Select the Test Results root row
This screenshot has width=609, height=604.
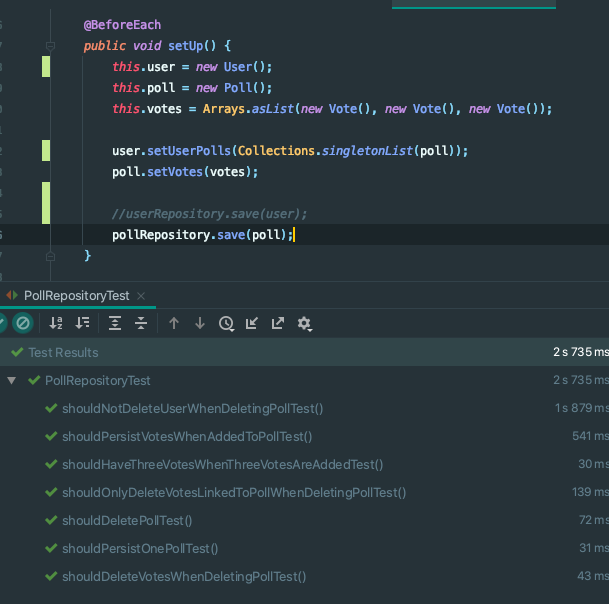[x=304, y=352]
